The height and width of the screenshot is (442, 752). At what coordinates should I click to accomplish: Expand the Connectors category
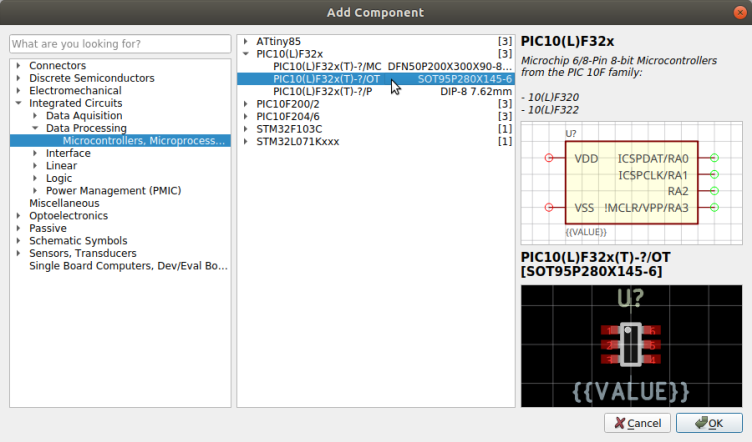[19, 66]
